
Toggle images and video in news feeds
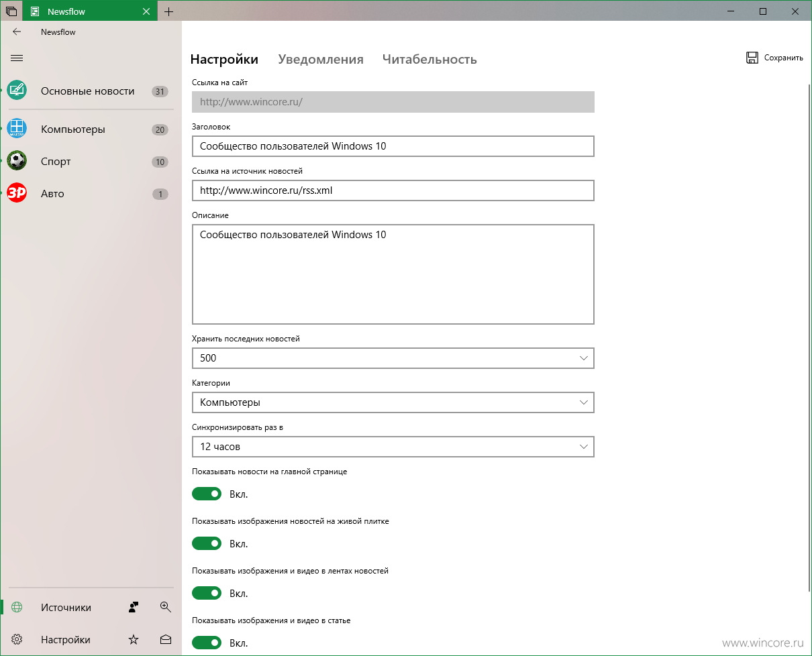pos(207,593)
